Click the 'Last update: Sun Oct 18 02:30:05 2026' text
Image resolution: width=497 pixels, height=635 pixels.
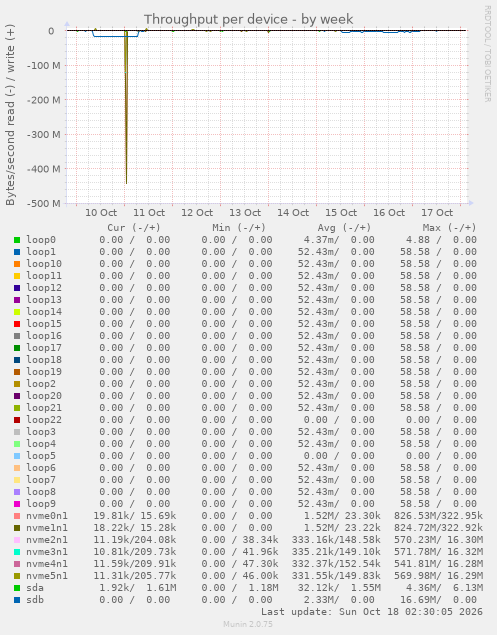click(x=372, y=612)
